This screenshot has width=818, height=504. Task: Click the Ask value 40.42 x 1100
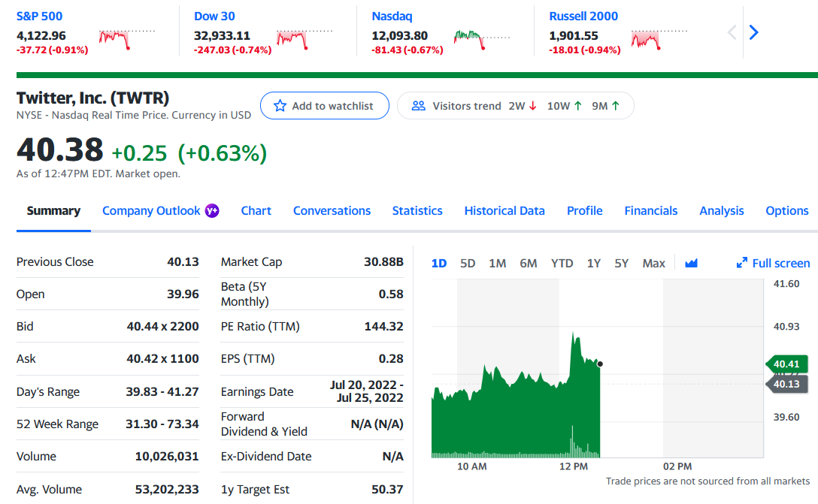click(x=162, y=358)
